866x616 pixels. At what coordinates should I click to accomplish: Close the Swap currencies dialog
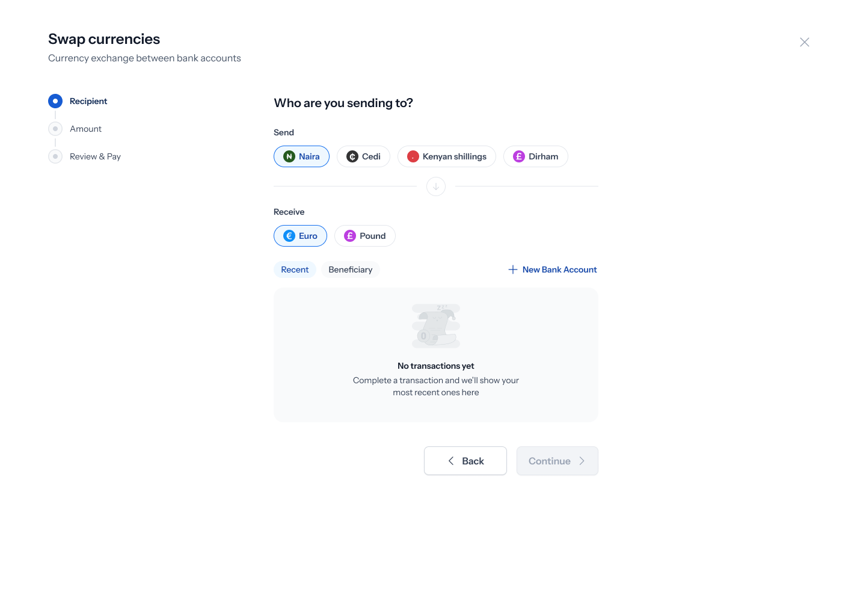coord(805,42)
